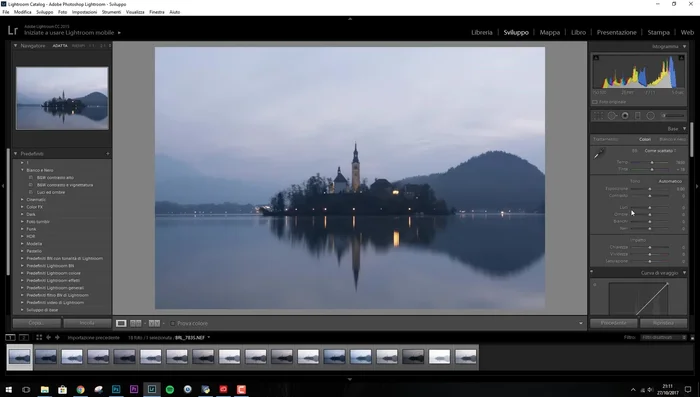
Task: Toggle shadow clipping indicator in histogram
Action: click(x=596, y=58)
